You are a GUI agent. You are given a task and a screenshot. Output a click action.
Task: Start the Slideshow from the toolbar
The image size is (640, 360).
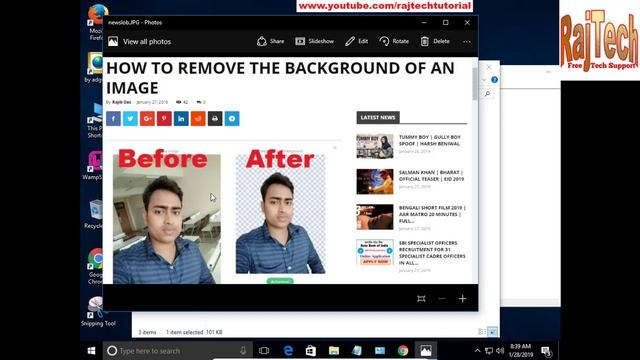(314, 41)
